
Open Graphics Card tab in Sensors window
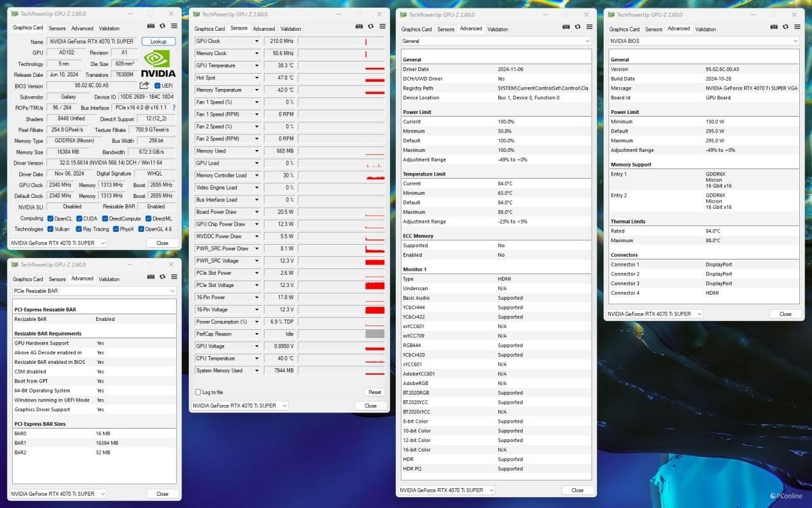tap(209, 28)
